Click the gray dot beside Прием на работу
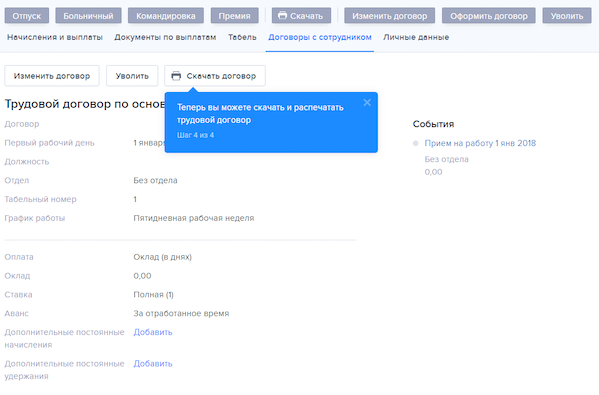The image size is (599, 395). coord(416,143)
